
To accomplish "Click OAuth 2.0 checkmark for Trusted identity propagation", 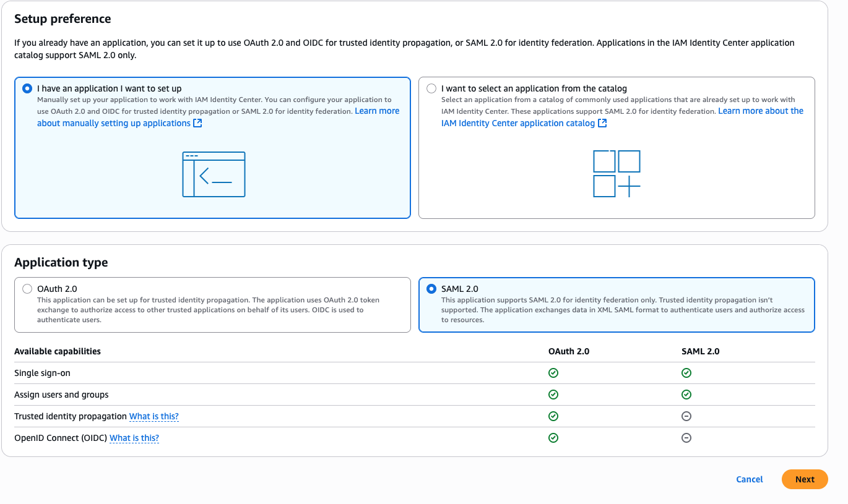I will [553, 416].
